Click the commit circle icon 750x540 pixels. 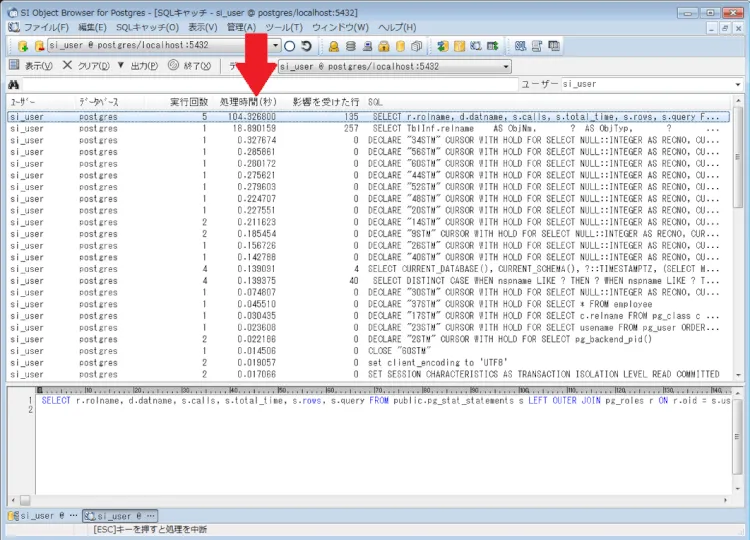pos(289,46)
